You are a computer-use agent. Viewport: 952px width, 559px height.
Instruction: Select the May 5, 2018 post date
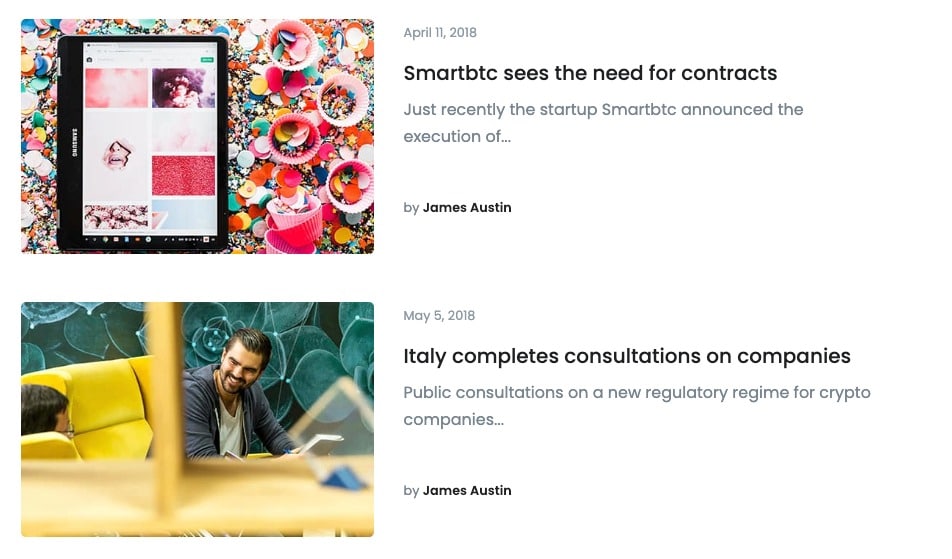(x=439, y=316)
